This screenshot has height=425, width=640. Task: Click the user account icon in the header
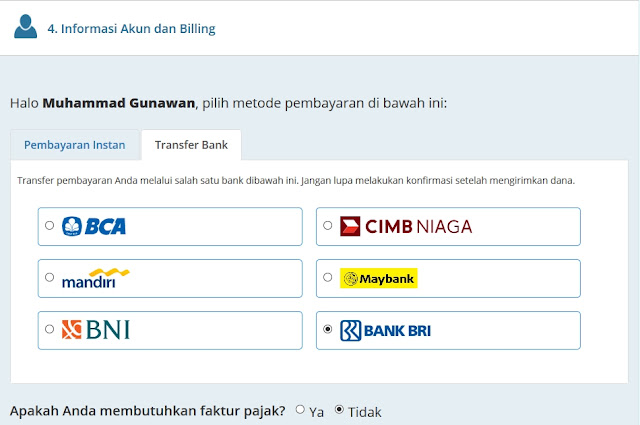[x=25, y=27]
